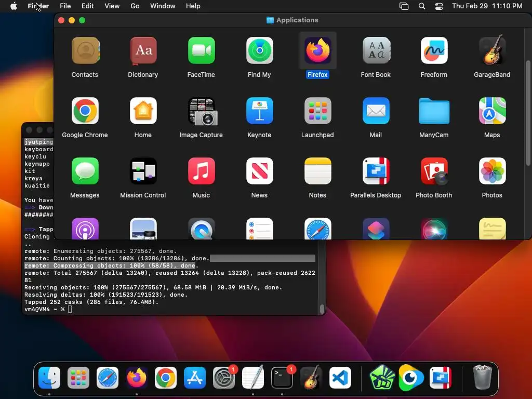
Task: Open Visual Studio Code from the Dock
Action: pos(340,378)
